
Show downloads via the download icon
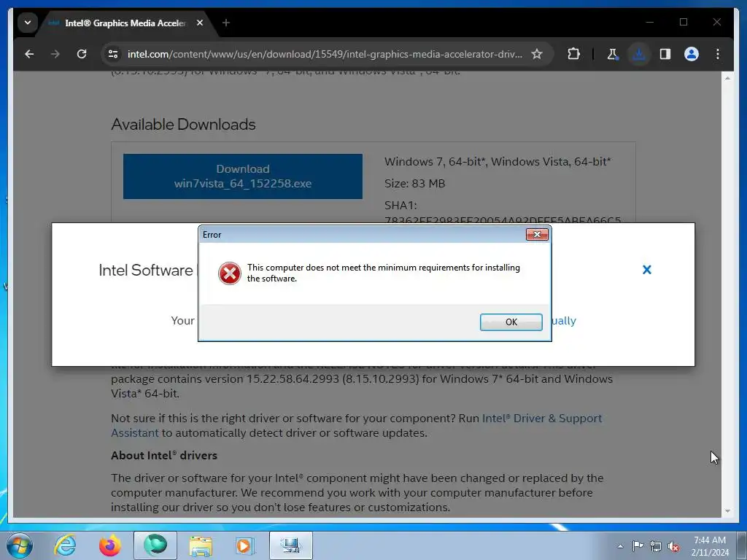coord(639,54)
